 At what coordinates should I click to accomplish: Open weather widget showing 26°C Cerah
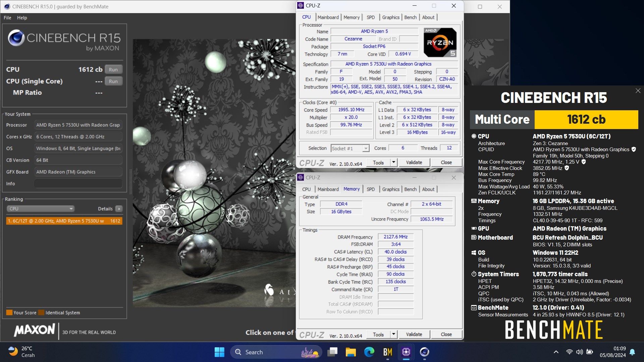pyautogui.click(x=22, y=352)
